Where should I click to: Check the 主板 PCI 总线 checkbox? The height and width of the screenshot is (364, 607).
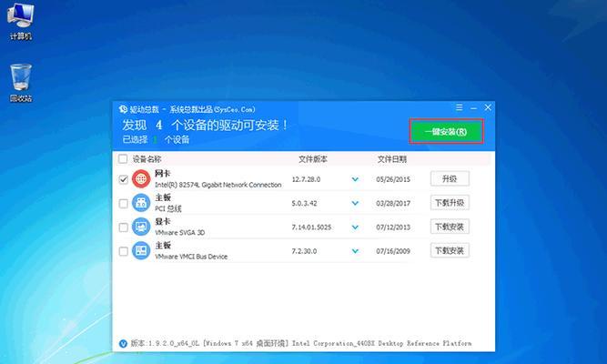click(x=123, y=203)
